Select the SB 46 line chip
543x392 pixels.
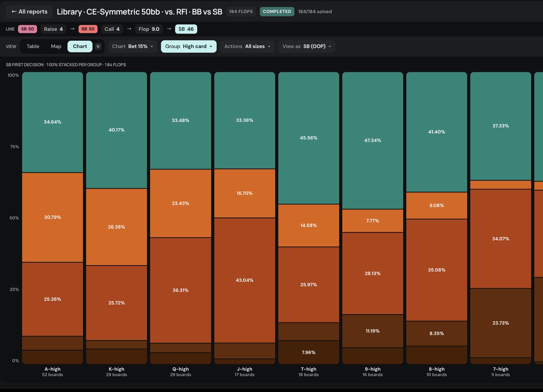[186, 29]
